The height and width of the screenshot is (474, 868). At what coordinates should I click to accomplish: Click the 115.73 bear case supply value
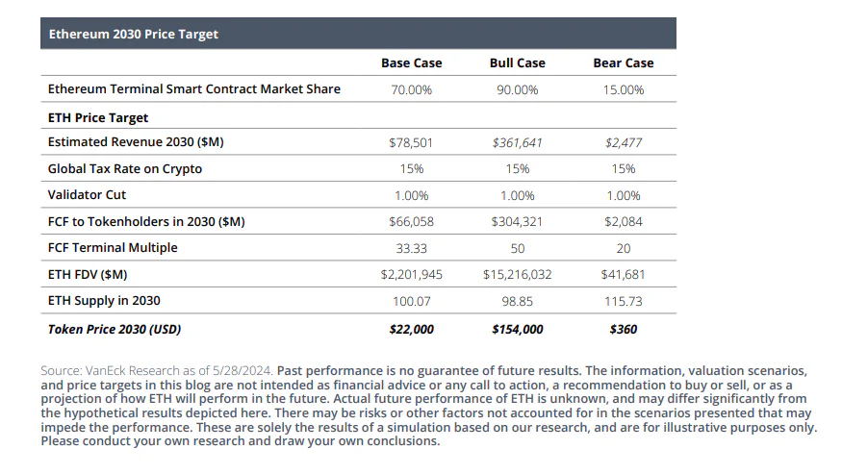(623, 301)
